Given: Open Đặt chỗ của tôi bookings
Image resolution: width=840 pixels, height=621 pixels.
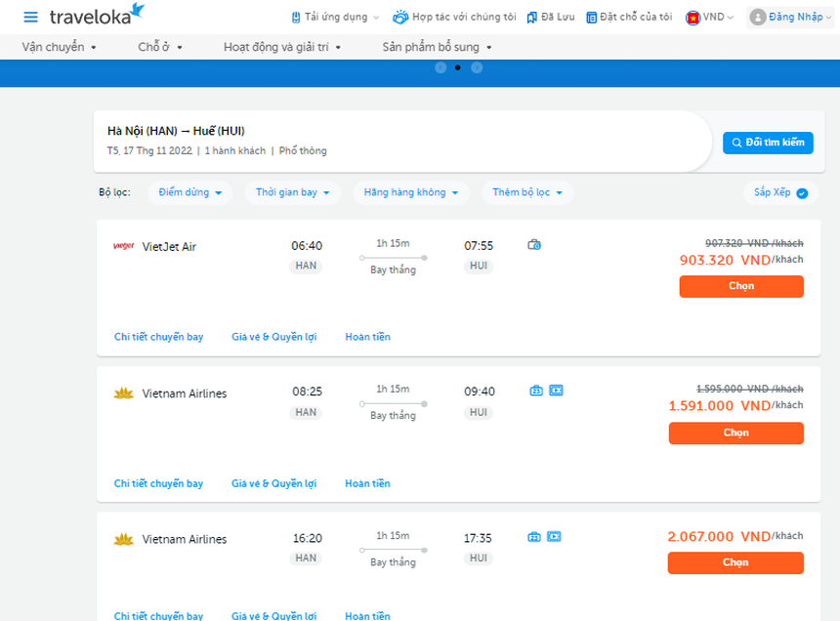Looking at the screenshot, I should pos(629,17).
